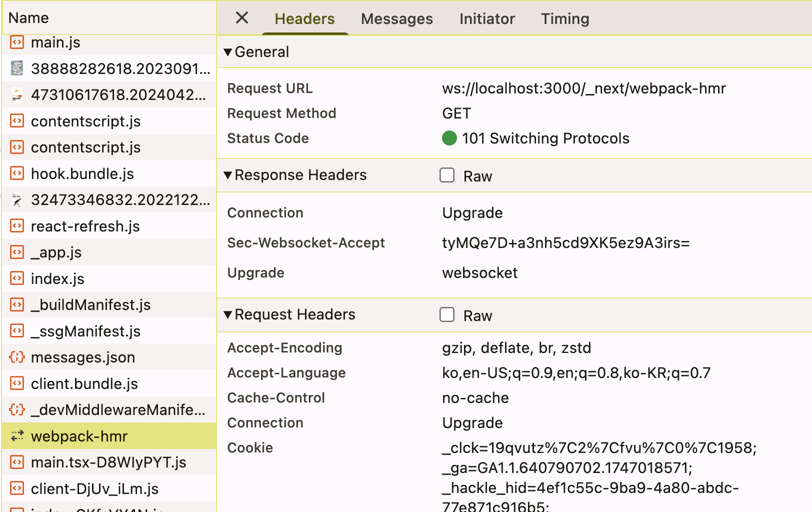
Task: Enable Raw view for Response Headers
Action: pyautogui.click(x=447, y=175)
